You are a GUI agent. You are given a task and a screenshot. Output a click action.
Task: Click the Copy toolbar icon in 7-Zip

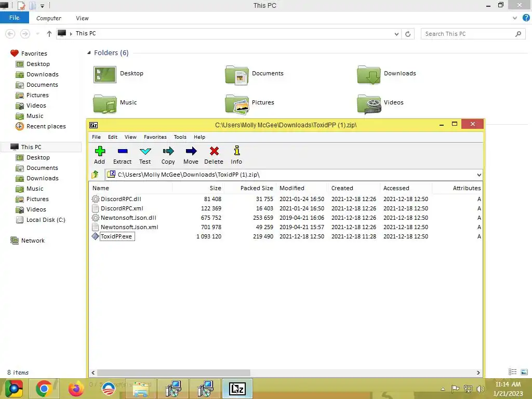[168, 155]
